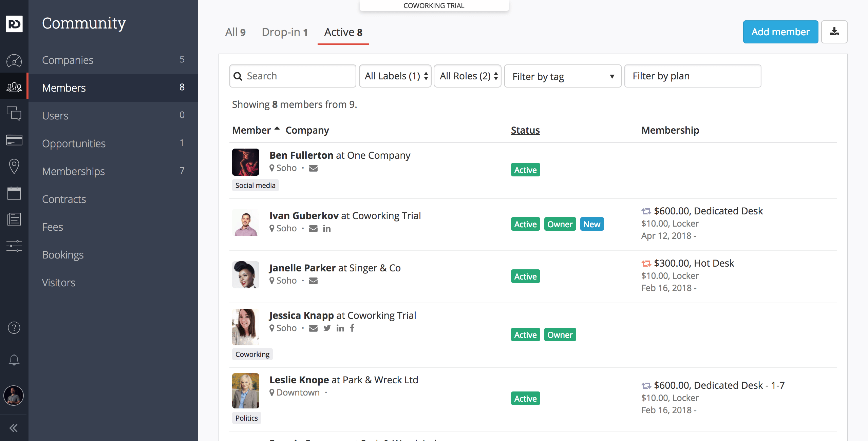Click the email icon for Ivan Guberkov
This screenshot has width=868, height=441.
313,229
